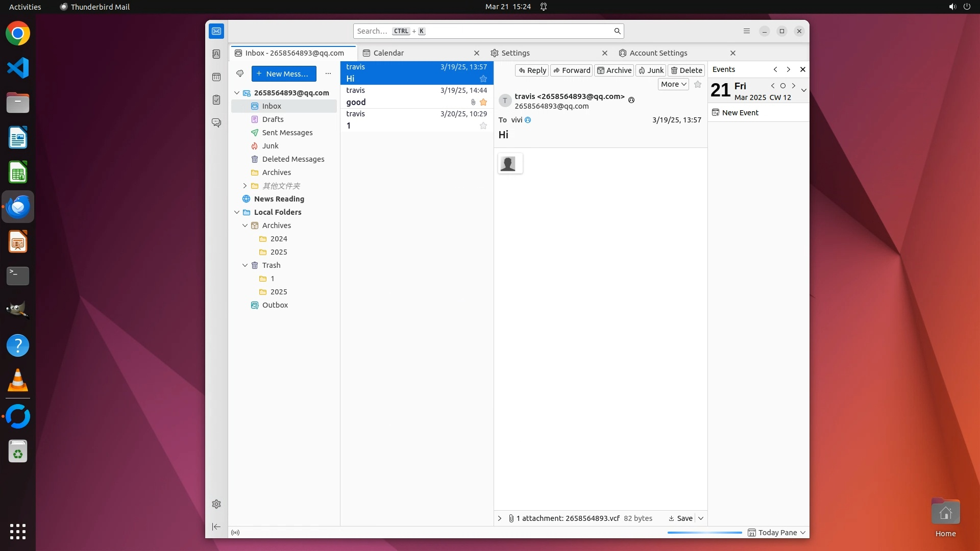The width and height of the screenshot is (980, 551).
Task: Collapse the spaces toolbar arrow icon
Action: [216, 527]
